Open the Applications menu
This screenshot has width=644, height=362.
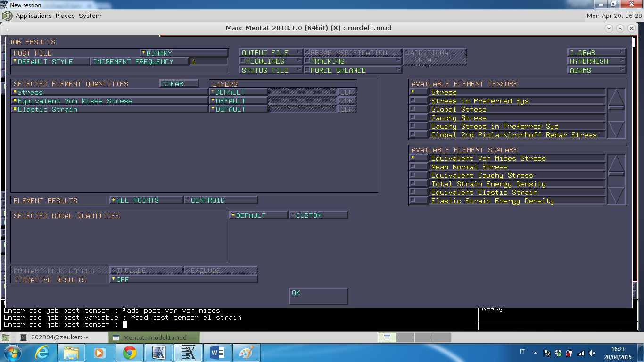[33, 16]
